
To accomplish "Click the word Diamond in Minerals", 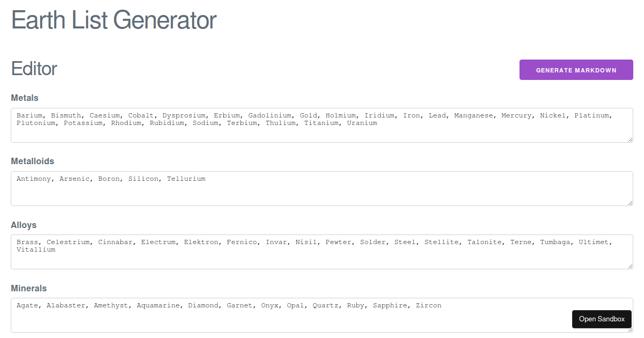I will click(x=203, y=305).
